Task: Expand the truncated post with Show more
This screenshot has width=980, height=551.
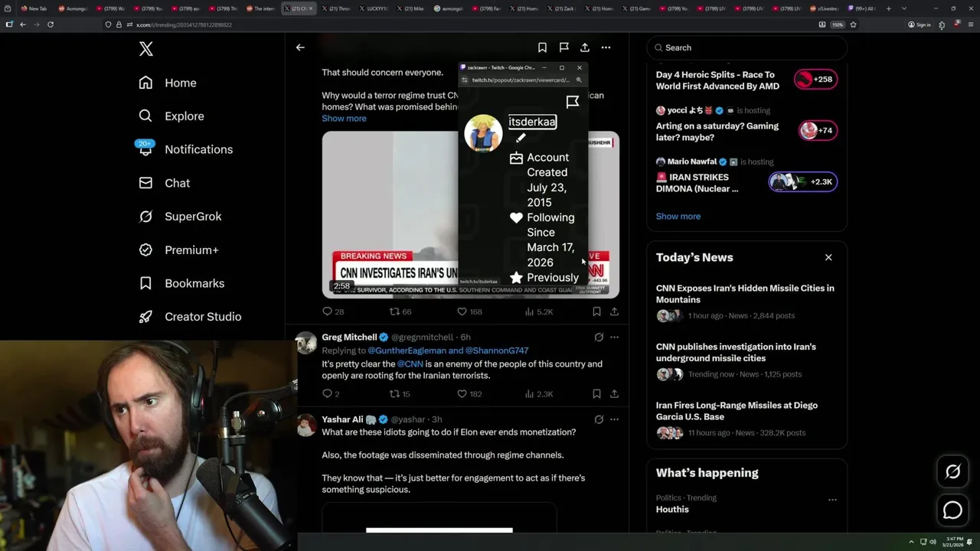Action: tap(344, 119)
